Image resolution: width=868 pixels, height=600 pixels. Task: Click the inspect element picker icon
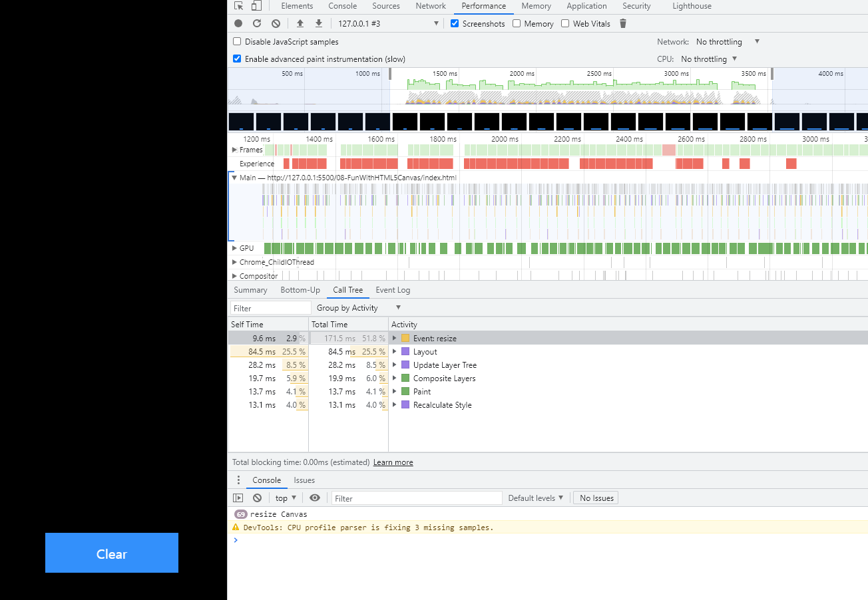pyautogui.click(x=238, y=6)
